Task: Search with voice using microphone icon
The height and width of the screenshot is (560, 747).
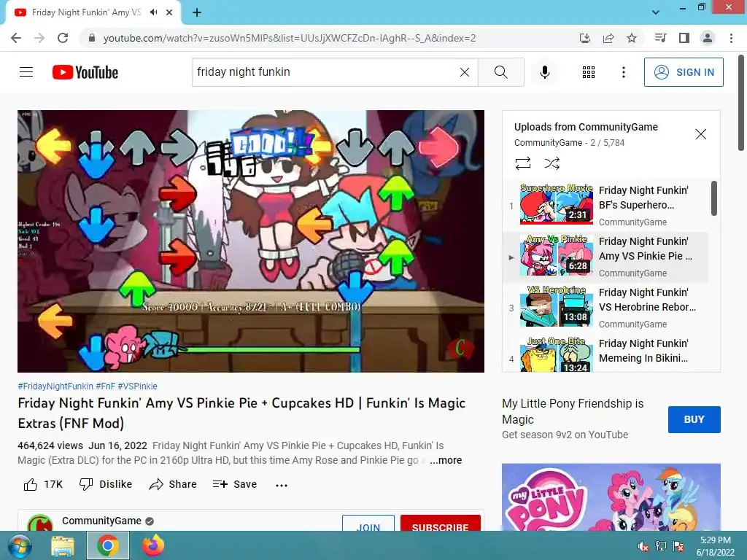Action: click(545, 72)
